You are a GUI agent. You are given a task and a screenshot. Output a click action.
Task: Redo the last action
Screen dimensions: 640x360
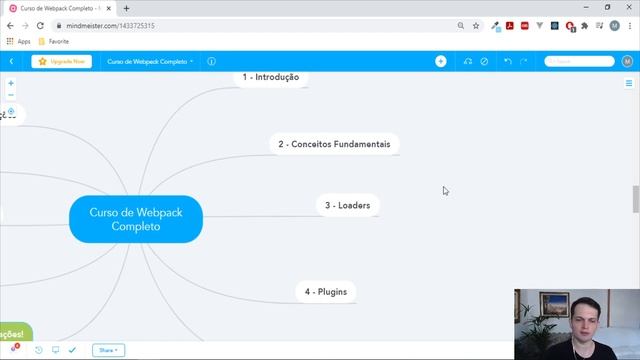[524, 61]
